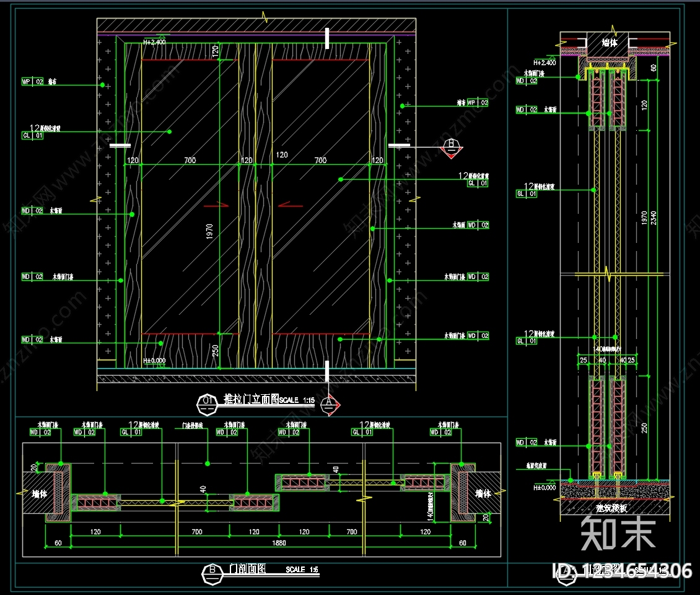
Task: Click the SCALE 1:15 label under the elevation
Action: [297, 400]
